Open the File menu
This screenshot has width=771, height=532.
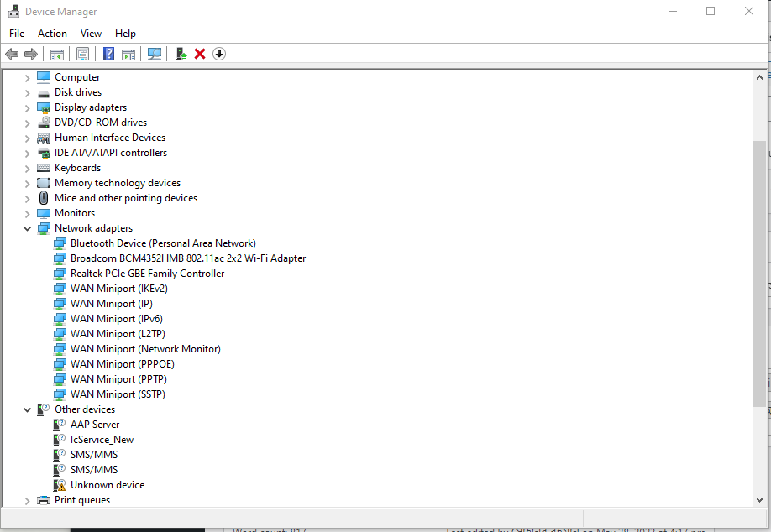17,34
